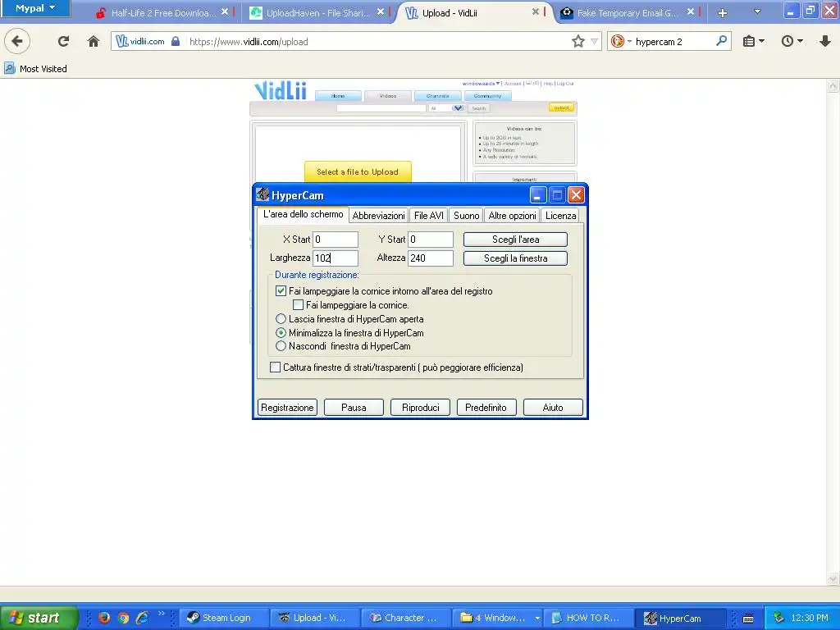
Task: Close the Fake Temporary Email tab
Action: (x=691, y=11)
